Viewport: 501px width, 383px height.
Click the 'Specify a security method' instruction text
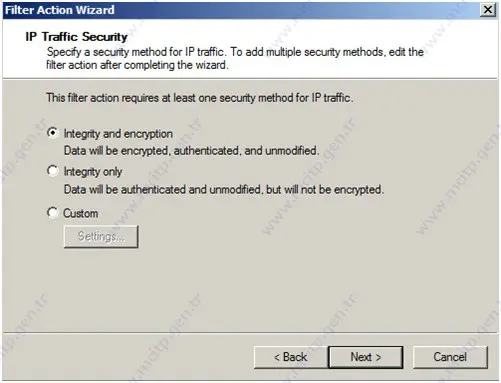pos(137,52)
